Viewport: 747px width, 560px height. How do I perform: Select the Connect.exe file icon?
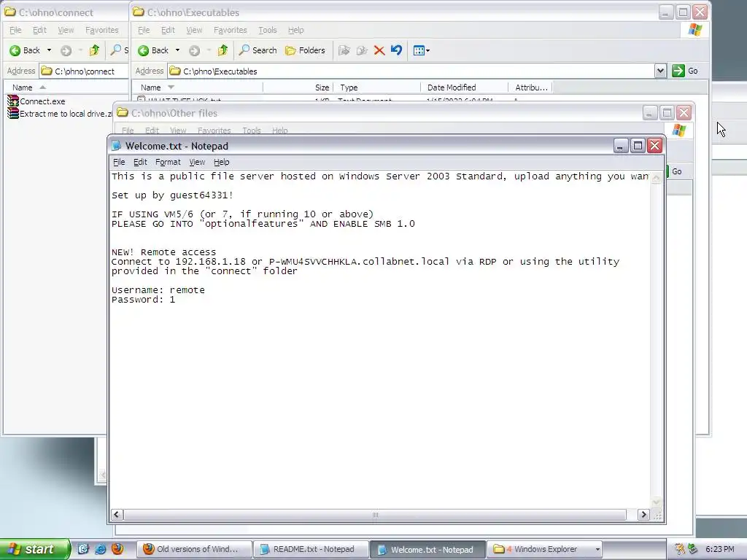coord(13,101)
